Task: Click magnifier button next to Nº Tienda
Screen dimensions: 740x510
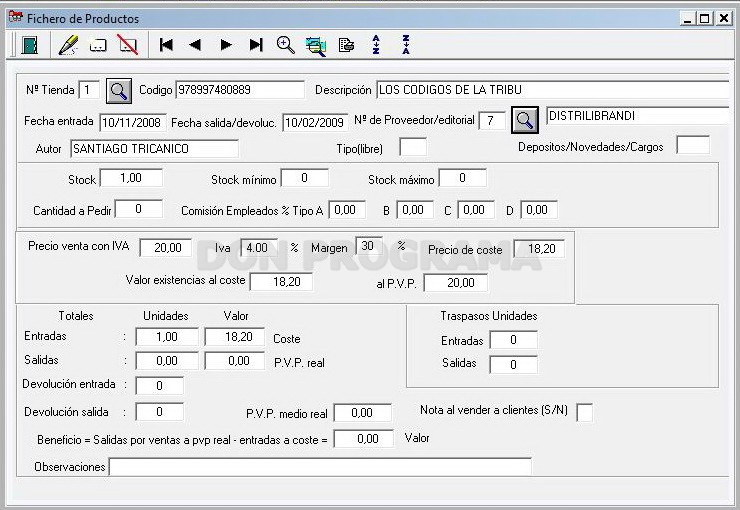Action: [118, 91]
